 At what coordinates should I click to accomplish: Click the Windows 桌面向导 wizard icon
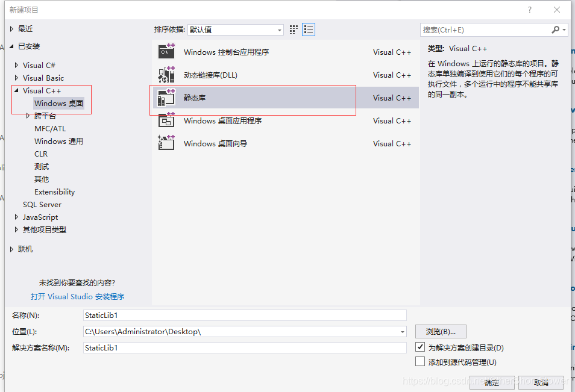click(x=166, y=143)
